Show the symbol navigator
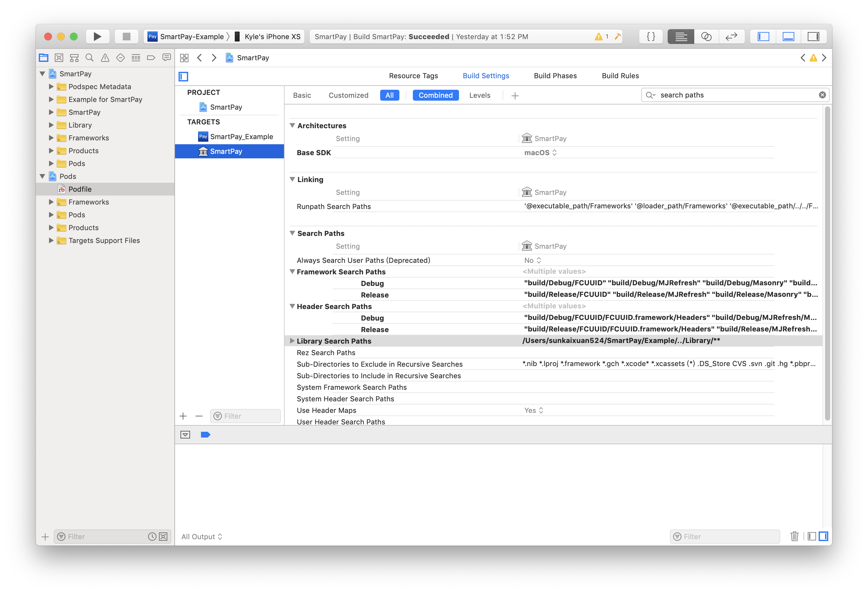The width and height of the screenshot is (868, 593). pyautogui.click(x=74, y=58)
